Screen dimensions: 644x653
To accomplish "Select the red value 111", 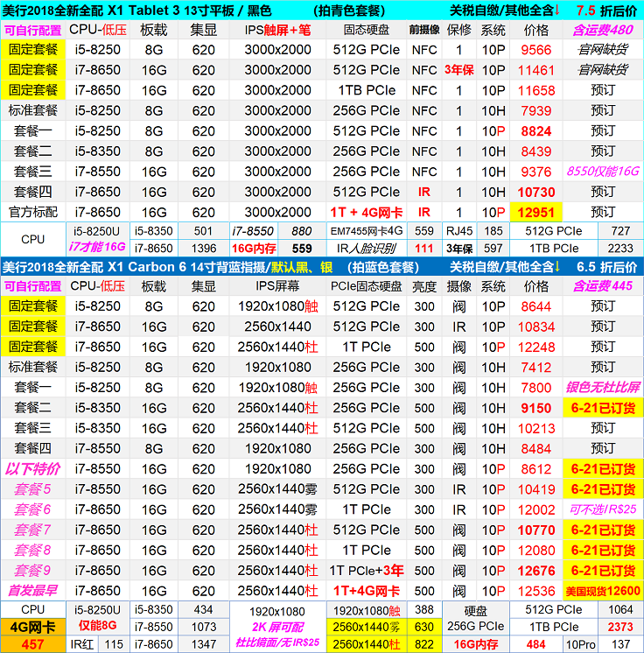I will 423,249.
